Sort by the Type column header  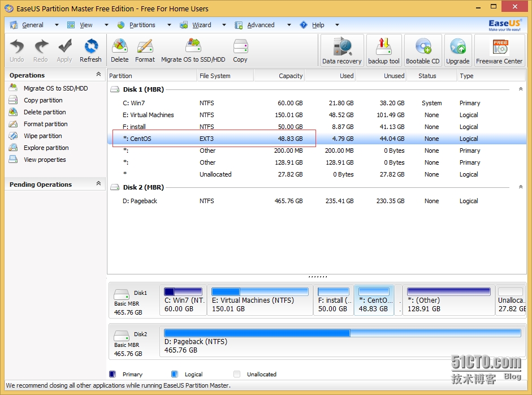pyautogui.click(x=491, y=76)
